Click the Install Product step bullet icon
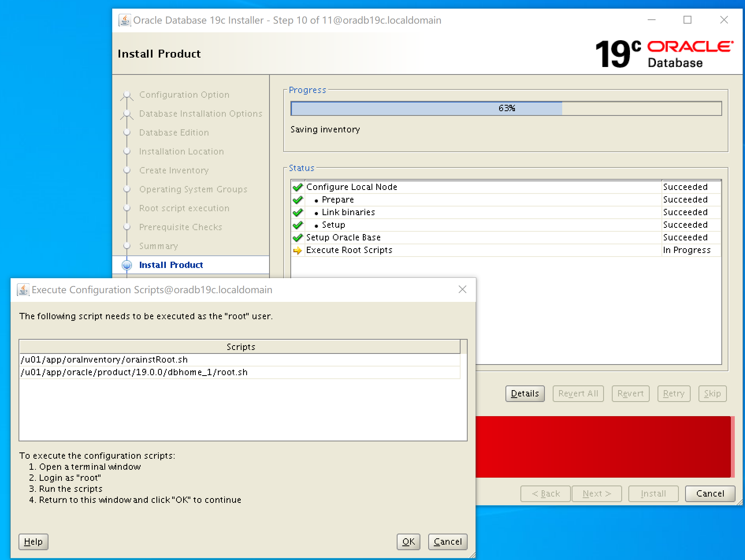Image resolution: width=745 pixels, height=560 pixels. point(127,265)
